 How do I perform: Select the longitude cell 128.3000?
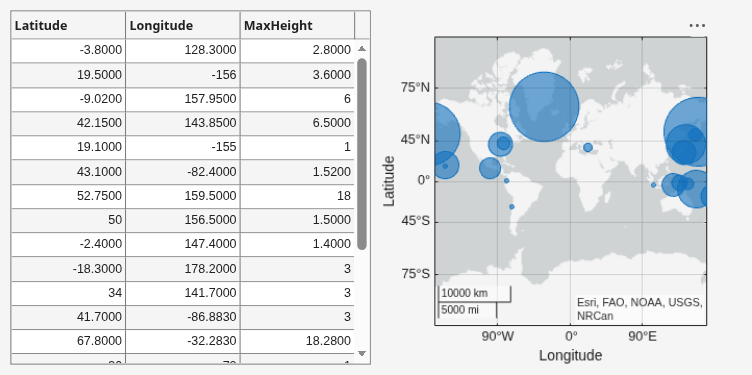pos(183,51)
